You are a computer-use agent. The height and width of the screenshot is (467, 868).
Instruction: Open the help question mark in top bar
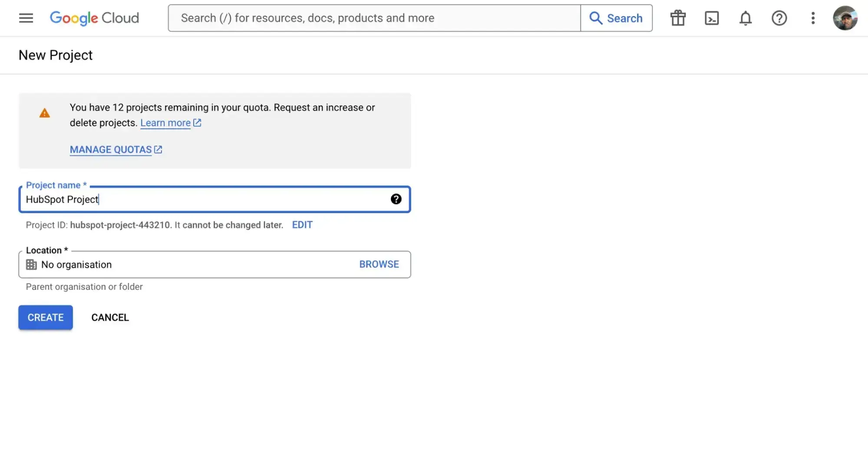[779, 18]
